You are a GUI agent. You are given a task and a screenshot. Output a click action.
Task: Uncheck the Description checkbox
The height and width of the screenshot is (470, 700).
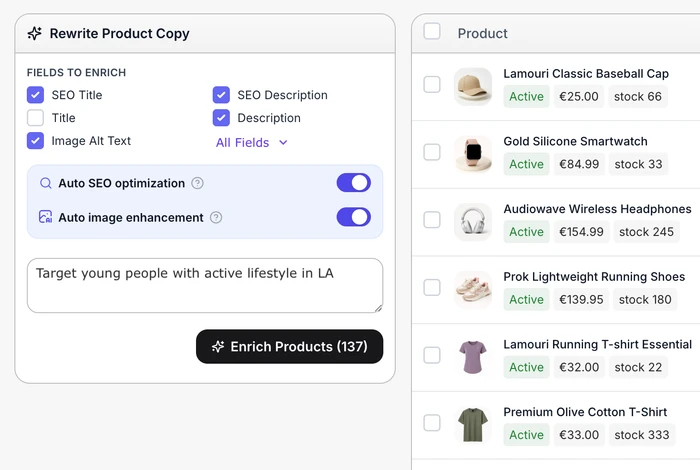(221, 118)
